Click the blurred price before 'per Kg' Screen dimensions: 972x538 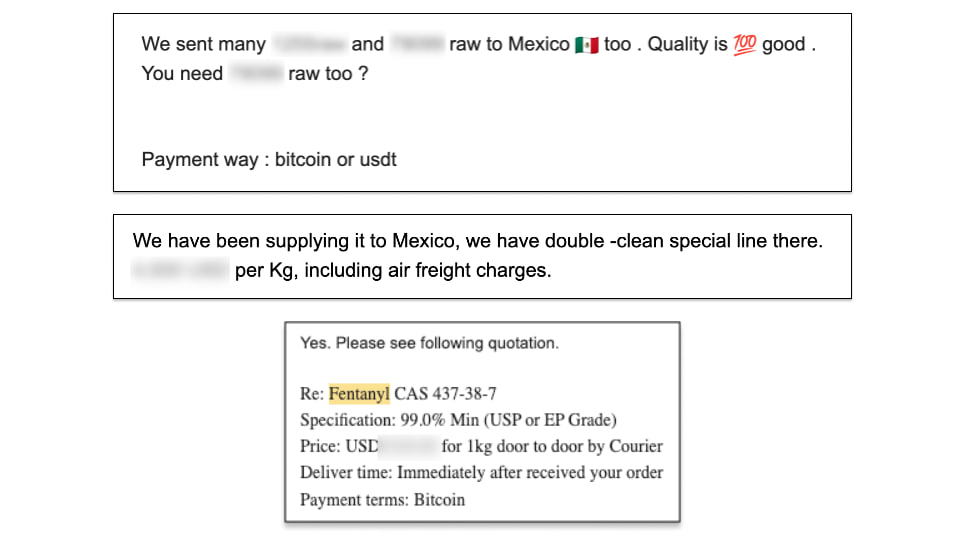[x=180, y=270]
